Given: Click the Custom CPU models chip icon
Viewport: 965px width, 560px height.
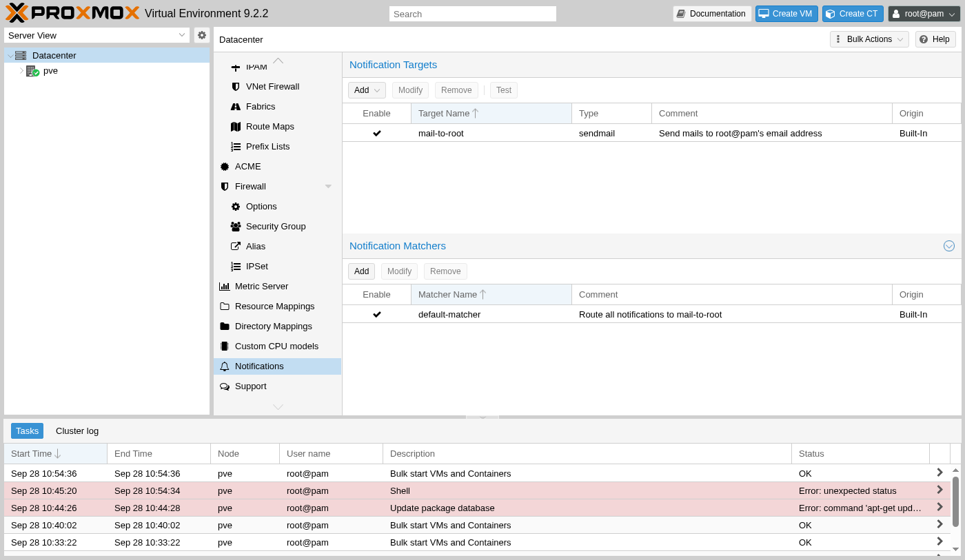Looking at the screenshot, I should click(x=225, y=346).
